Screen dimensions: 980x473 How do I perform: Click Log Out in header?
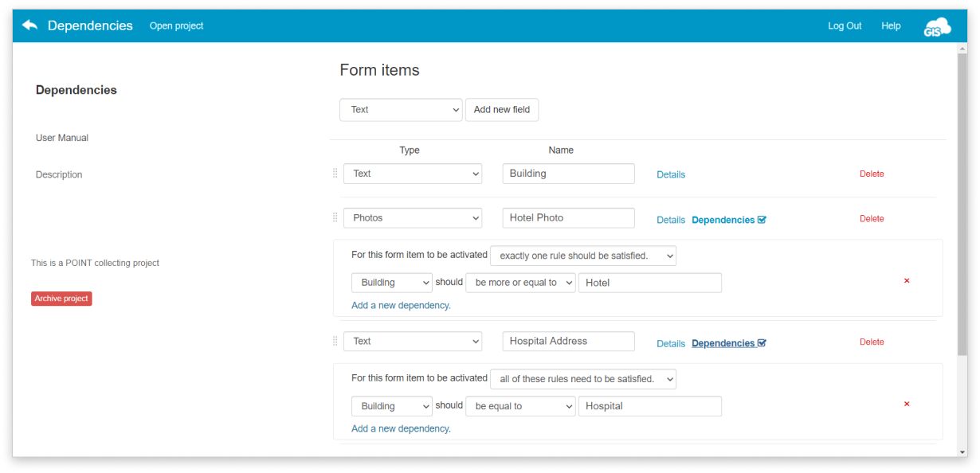pyautogui.click(x=845, y=26)
